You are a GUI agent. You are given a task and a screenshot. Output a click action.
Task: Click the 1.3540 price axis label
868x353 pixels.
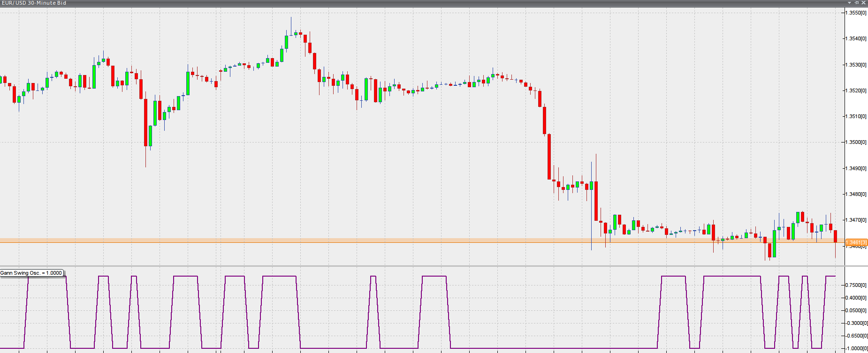856,39
